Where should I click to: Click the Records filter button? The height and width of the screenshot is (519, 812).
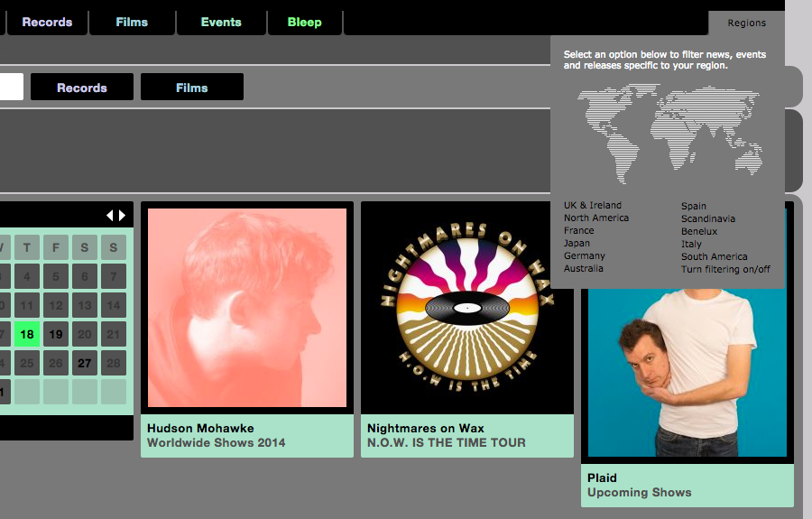click(x=82, y=87)
